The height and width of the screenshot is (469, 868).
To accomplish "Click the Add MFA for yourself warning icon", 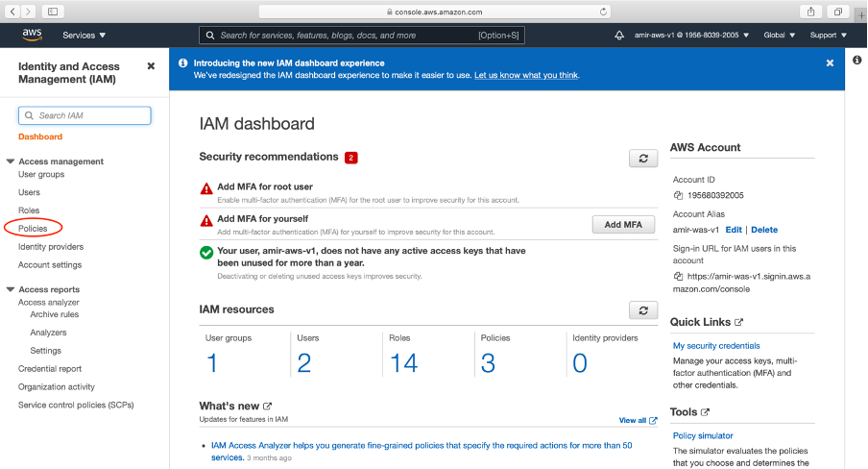I will 206,221.
